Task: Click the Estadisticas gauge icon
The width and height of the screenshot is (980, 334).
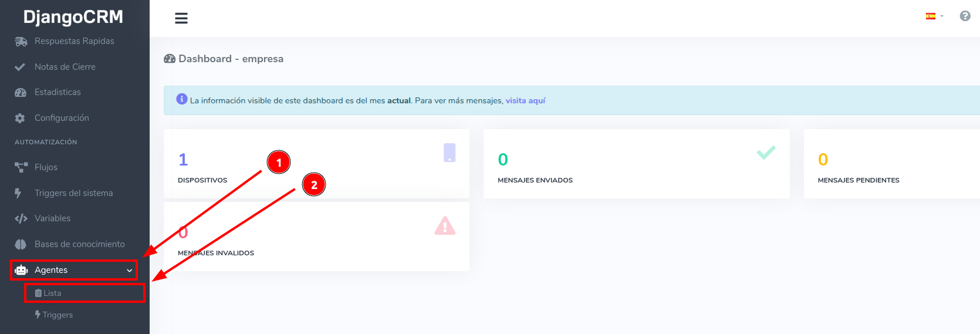Action: tap(21, 93)
